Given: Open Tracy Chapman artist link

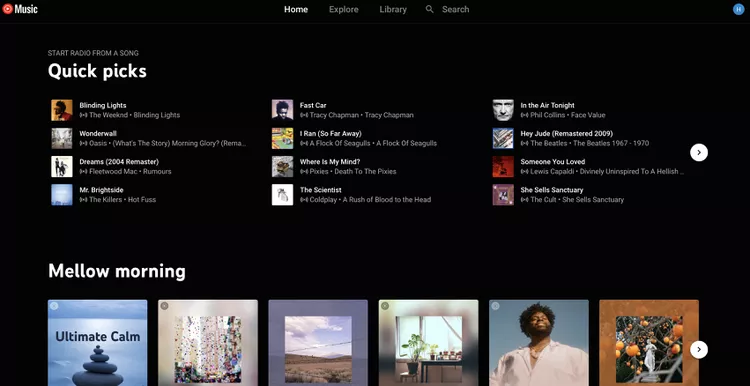Looking at the screenshot, I should pos(334,115).
